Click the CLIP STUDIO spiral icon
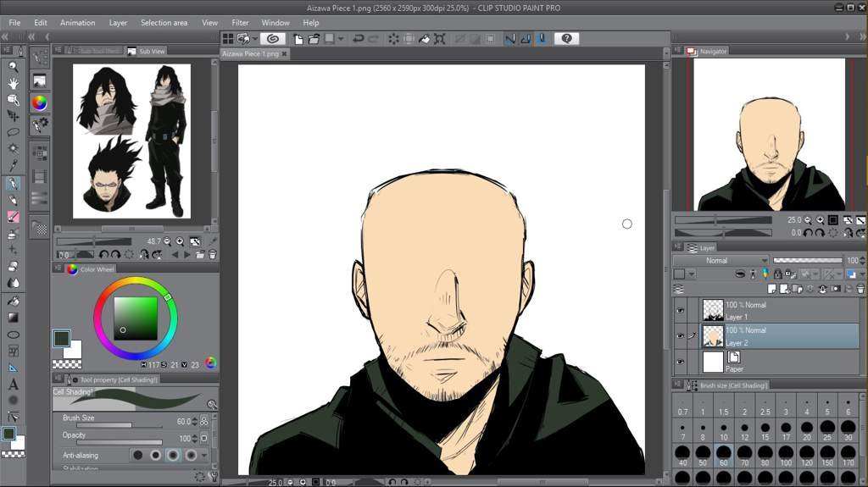 coord(273,39)
